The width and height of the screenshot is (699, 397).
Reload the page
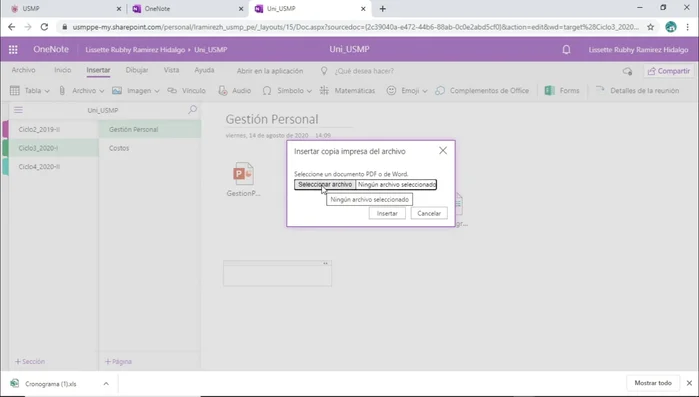point(44,27)
